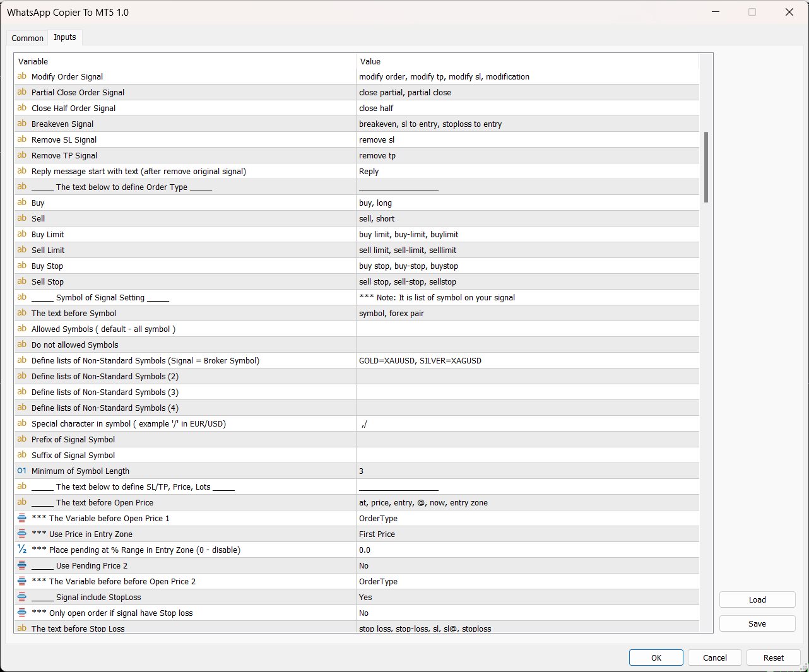The height and width of the screenshot is (672, 809).
Task: Click the ab icon beside Allowed Symbols
Action: pyautogui.click(x=22, y=329)
